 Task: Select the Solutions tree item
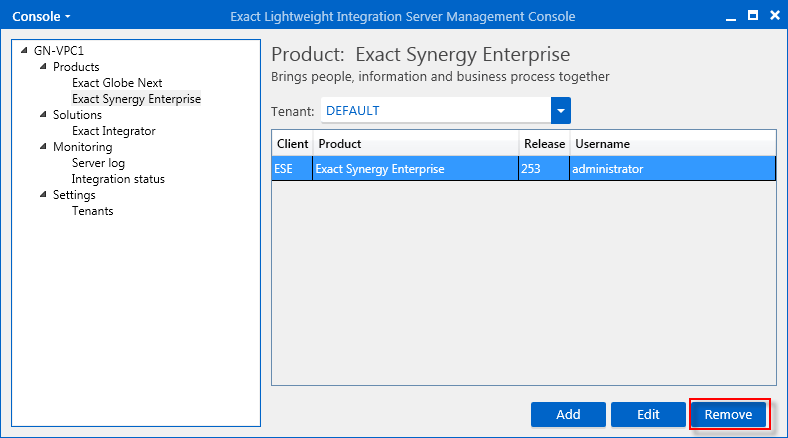77,115
